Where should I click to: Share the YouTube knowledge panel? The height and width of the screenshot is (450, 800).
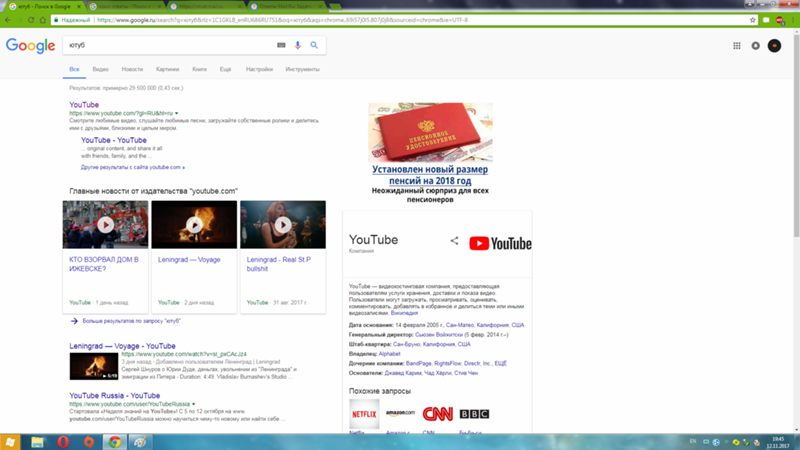point(454,241)
